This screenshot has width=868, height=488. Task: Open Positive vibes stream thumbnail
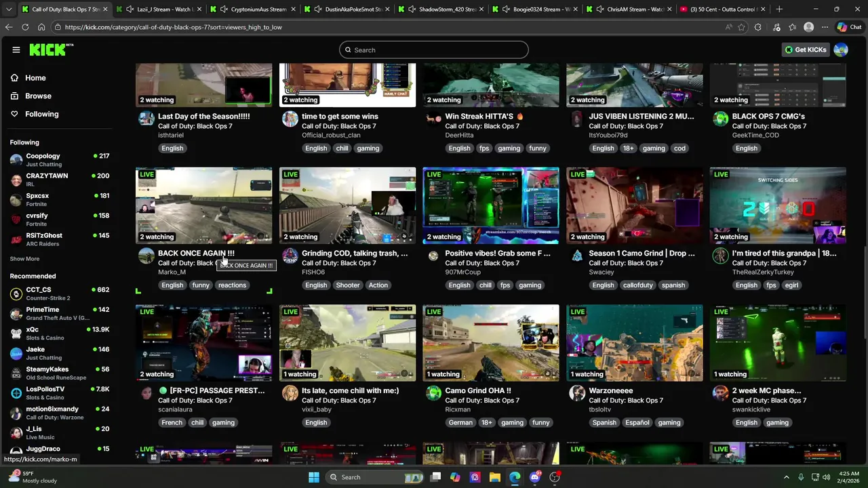491,205
